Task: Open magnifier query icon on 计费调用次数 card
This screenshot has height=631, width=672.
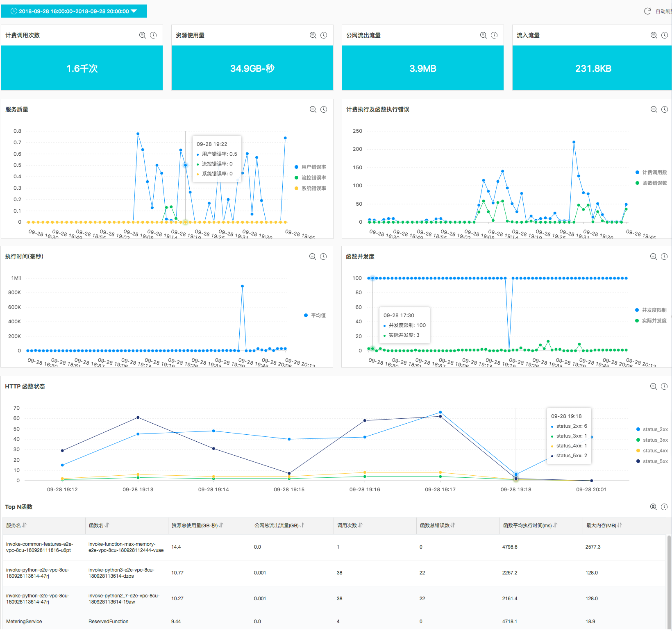Action: coord(143,35)
